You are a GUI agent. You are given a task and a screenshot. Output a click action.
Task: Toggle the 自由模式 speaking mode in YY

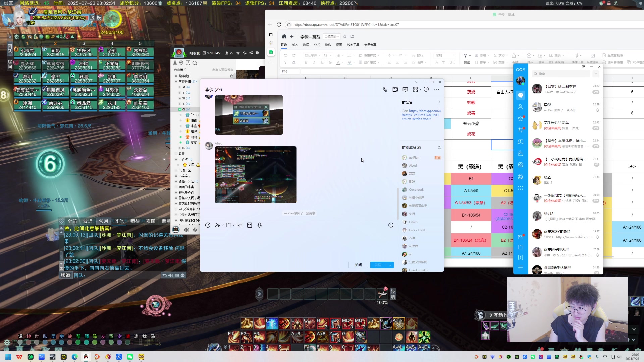(180, 70)
